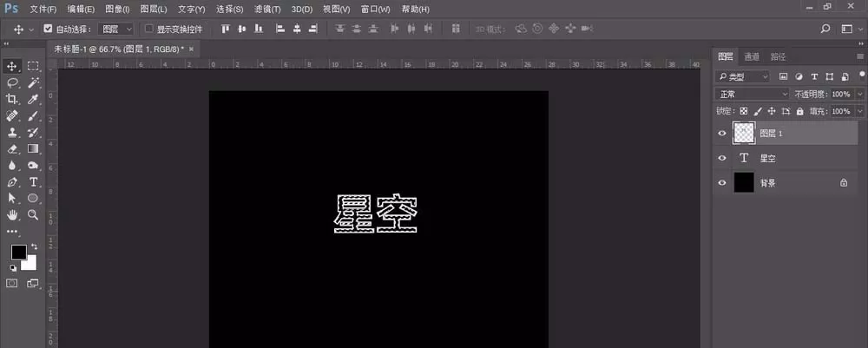The height and width of the screenshot is (348, 868).
Task: Select the Eraser tool
Action: pos(11,148)
